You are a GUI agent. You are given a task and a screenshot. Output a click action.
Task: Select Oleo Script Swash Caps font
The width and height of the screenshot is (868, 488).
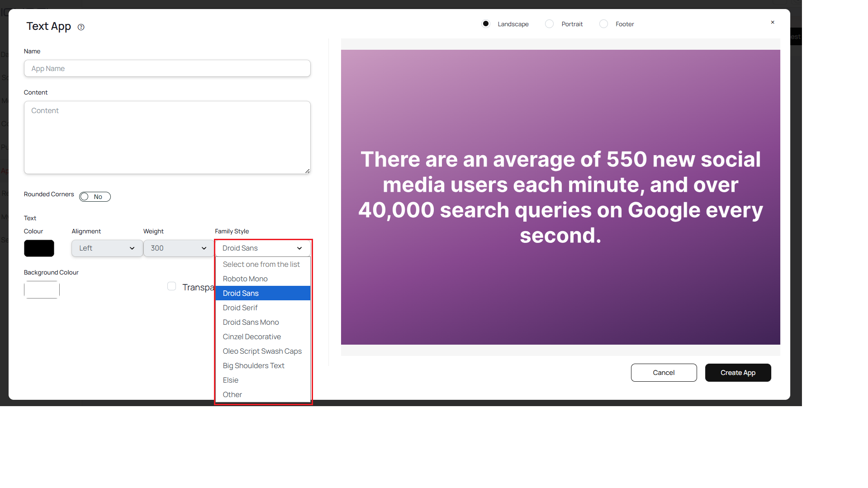point(262,351)
